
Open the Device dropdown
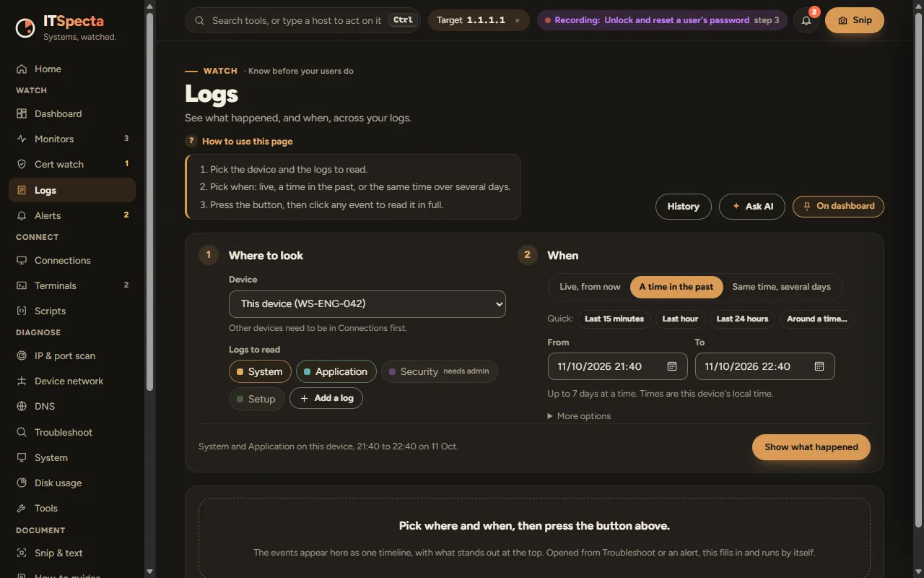(367, 304)
